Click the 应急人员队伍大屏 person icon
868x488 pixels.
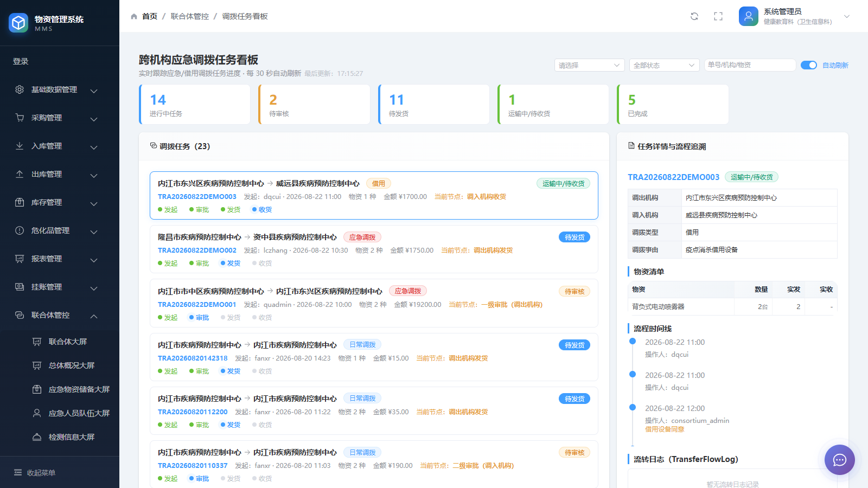coord(37,413)
